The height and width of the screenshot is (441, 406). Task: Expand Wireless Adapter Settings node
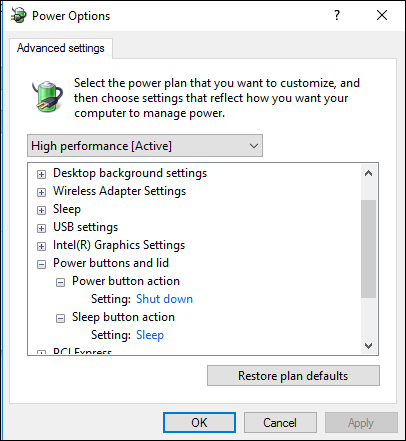click(x=41, y=192)
